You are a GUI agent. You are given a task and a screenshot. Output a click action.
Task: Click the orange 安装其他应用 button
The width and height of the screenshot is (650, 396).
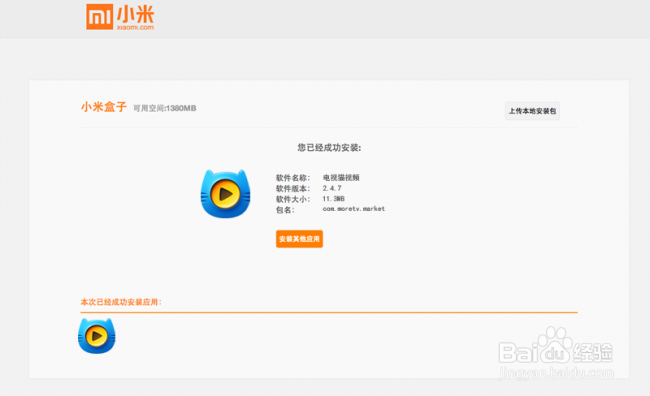(x=299, y=239)
